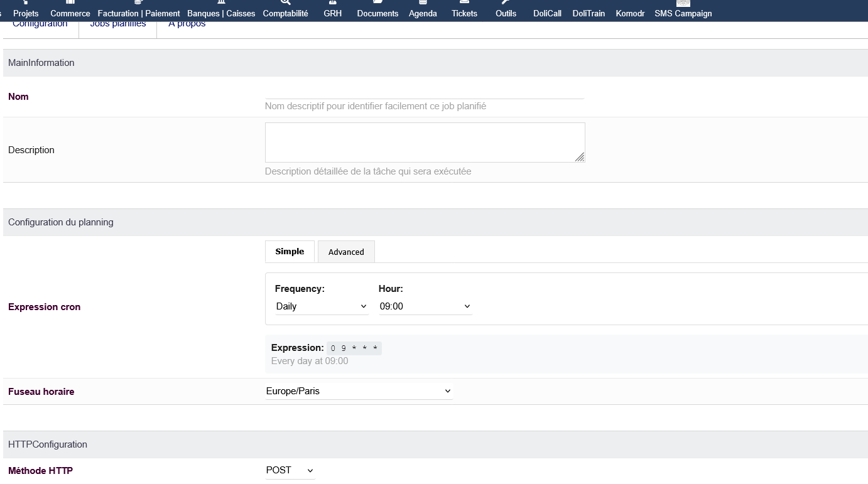
Task: Open the Commerce menu
Action: 70,13
